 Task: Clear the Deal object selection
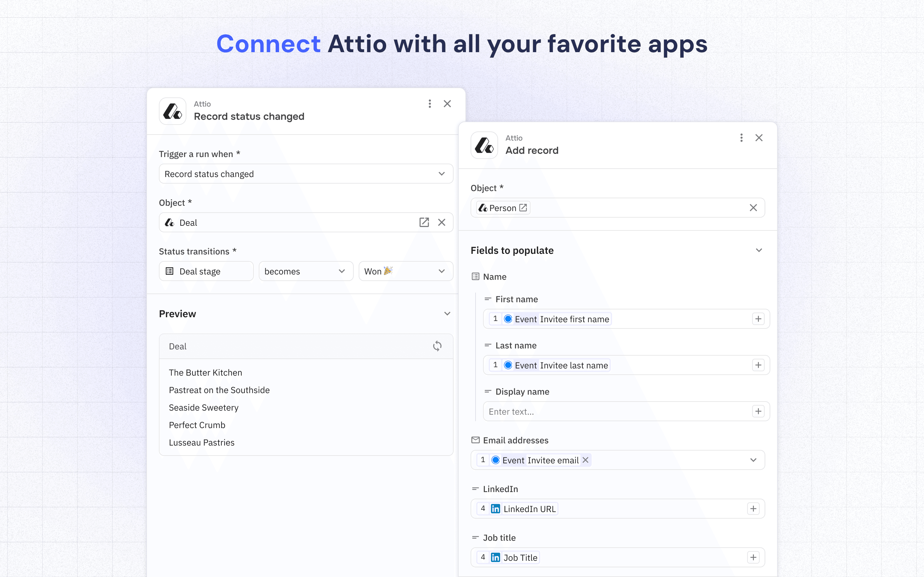tap(441, 223)
